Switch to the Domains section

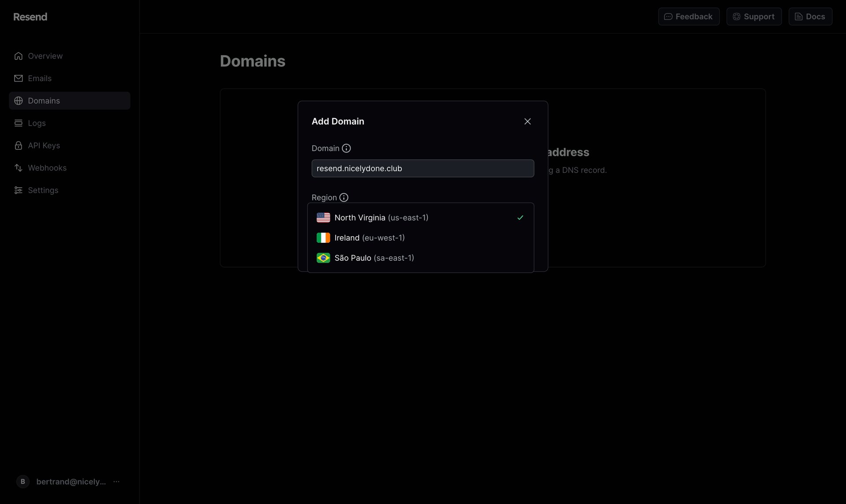[44, 100]
